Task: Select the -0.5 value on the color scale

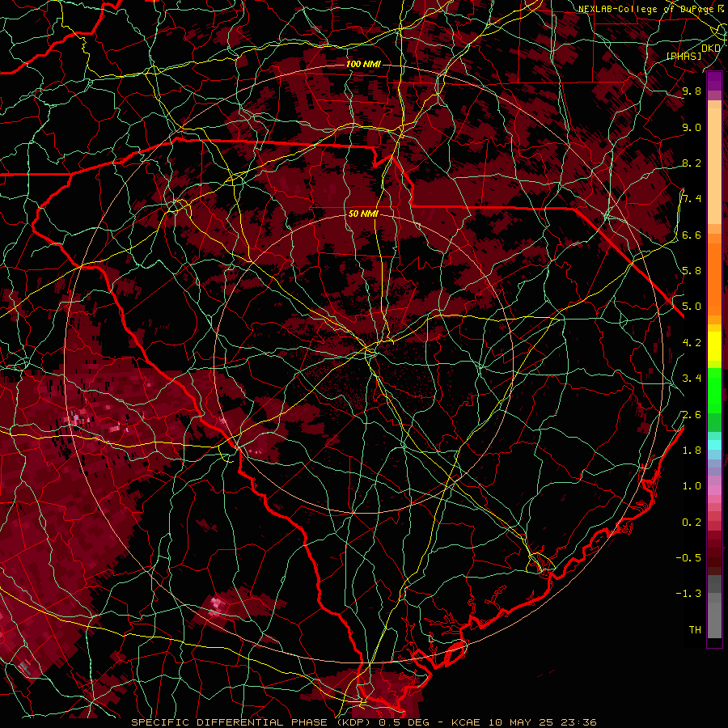Action: tap(688, 558)
